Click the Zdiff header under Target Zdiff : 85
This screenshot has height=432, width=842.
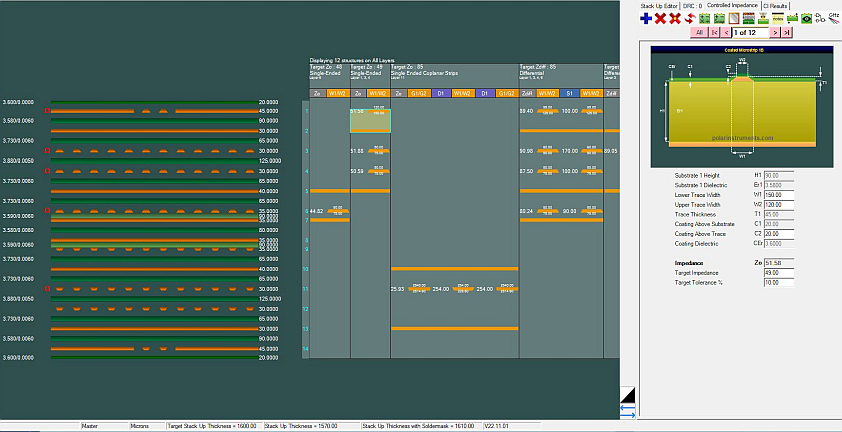[x=527, y=93]
